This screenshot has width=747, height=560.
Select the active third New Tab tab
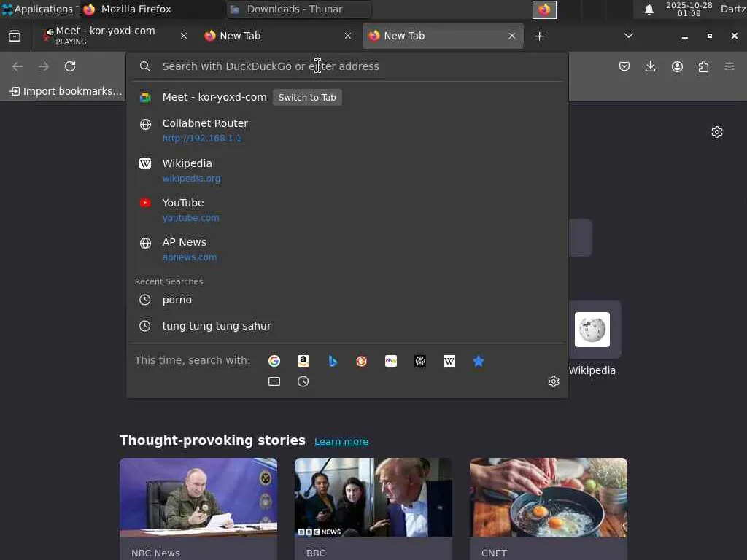click(443, 36)
